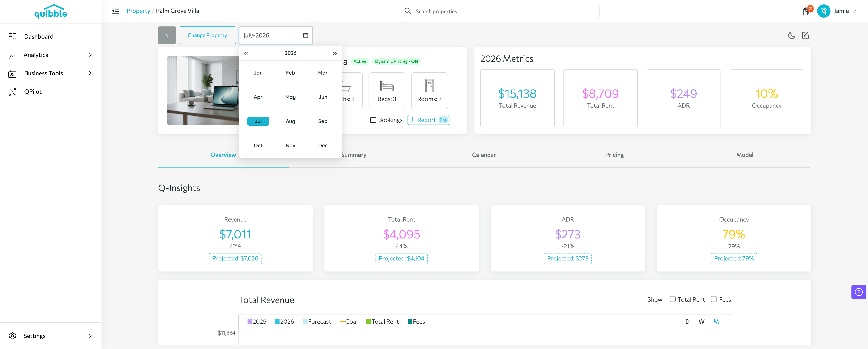868x349 pixels.
Task: Select Aug in the month picker
Action: [290, 121]
